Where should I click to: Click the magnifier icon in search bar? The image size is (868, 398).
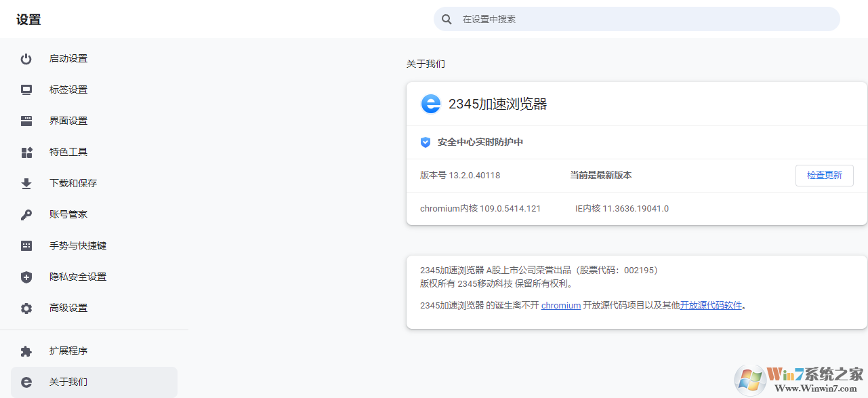(x=447, y=19)
